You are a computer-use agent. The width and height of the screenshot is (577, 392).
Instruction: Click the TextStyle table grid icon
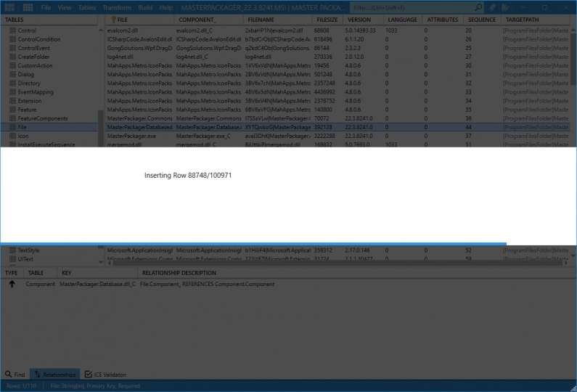pyautogui.click(x=12, y=250)
